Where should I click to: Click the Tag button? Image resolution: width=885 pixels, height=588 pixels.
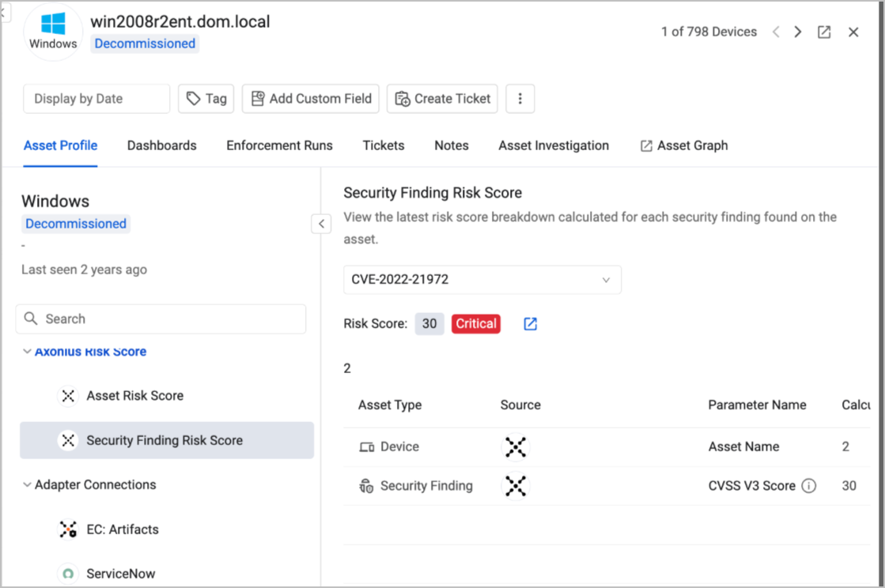coord(206,99)
